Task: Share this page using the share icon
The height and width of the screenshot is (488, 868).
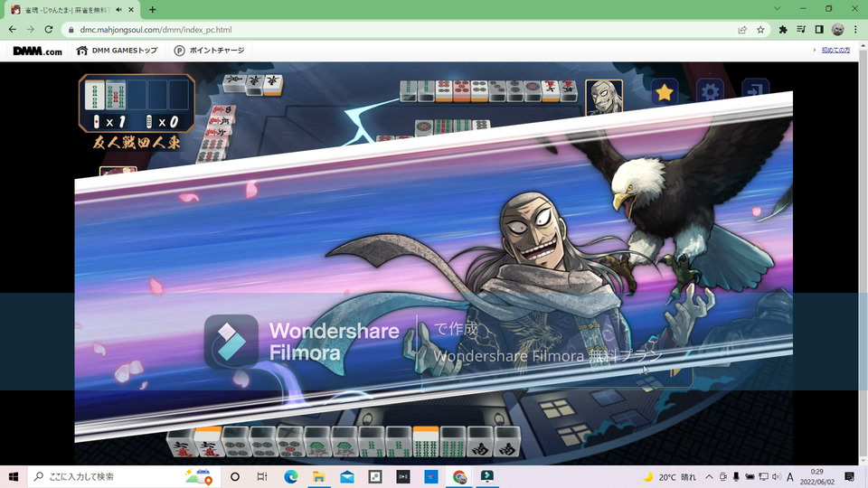Action: point(742,30)
